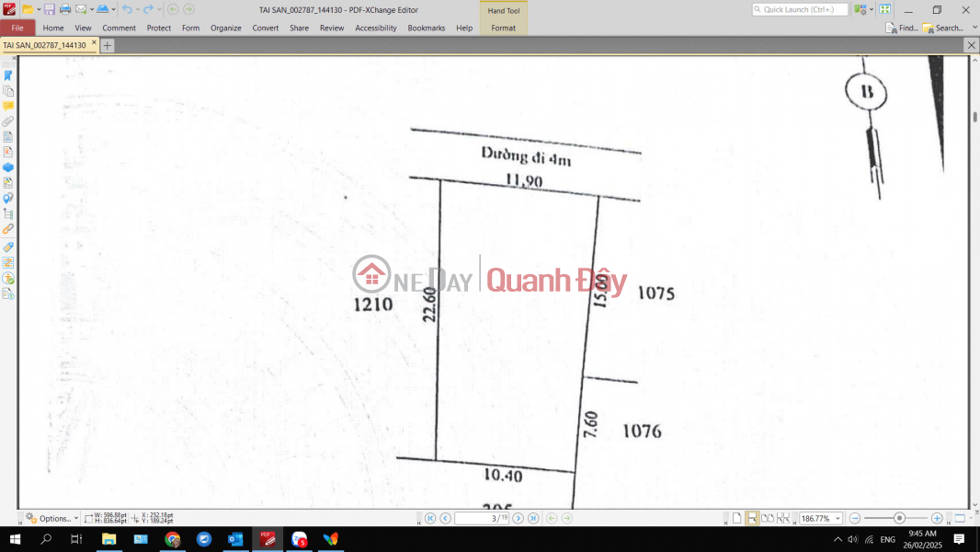Expand the Options menu at bottom left
The width and height of the screenshot is (980, 552).
pos(53,518)
